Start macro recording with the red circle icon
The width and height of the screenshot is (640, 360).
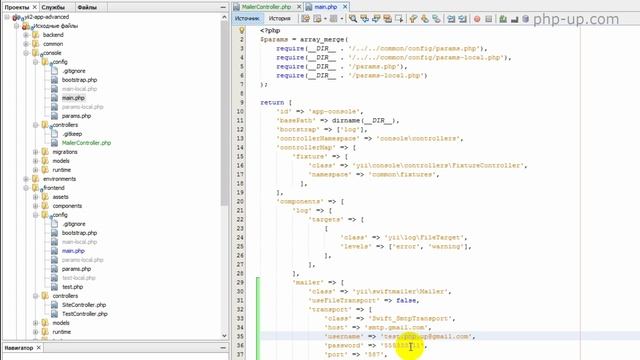tap(477, 19)
